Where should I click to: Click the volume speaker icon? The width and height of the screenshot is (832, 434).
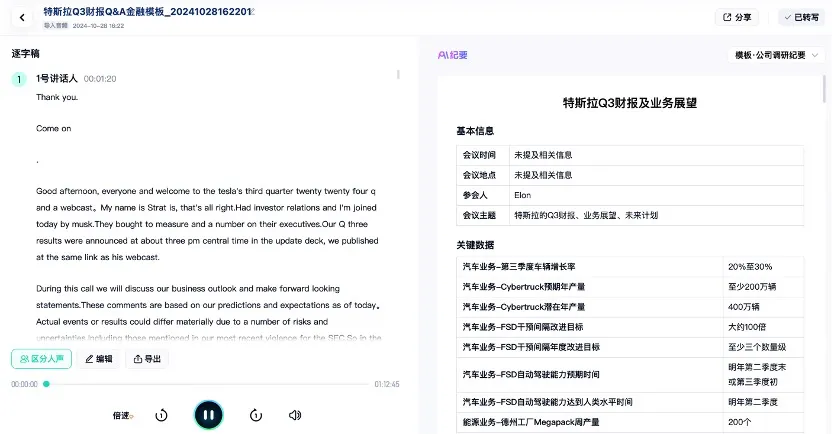tap(295, 415)
